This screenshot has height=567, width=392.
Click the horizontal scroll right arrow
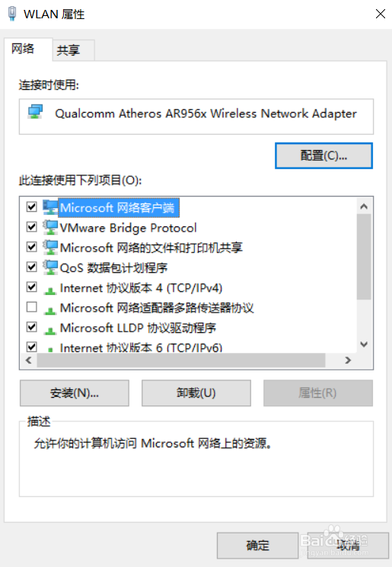tap(348, 360)
